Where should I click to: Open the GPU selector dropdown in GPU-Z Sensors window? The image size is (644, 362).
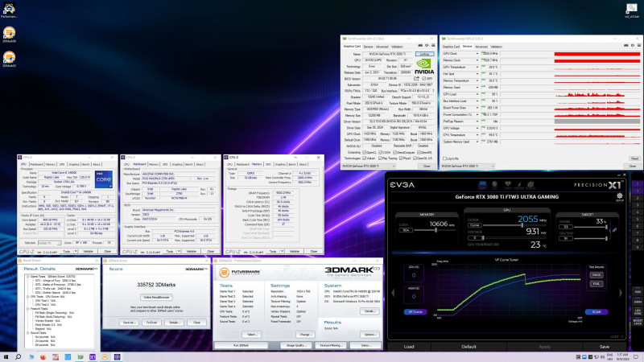pyautogui.click(x=468, y=167)
